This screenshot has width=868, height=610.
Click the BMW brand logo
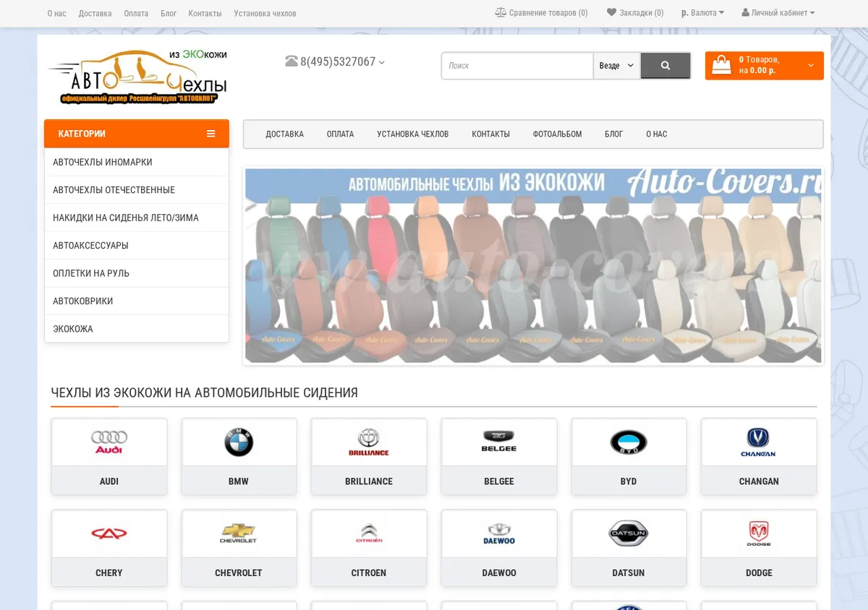click(x=239, y=442)
